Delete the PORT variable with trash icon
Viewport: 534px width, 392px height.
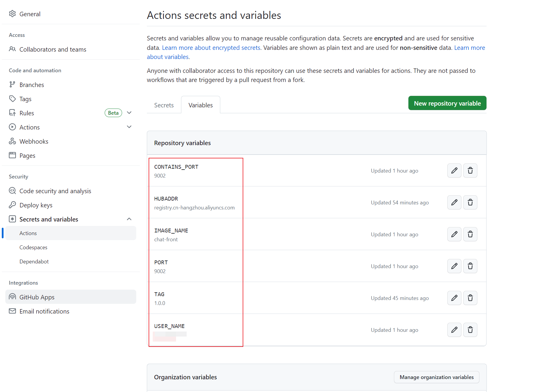pyautogui.click(x=470, y=266)
